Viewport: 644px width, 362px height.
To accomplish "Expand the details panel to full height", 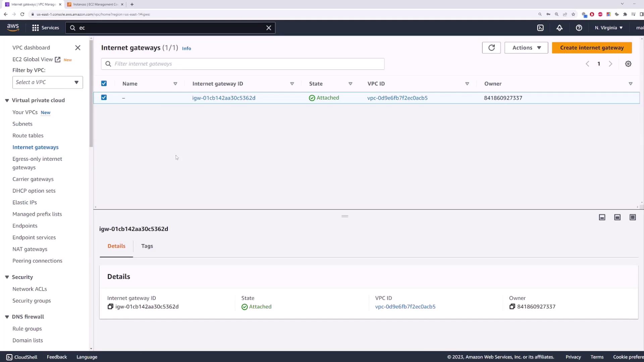I will [633, 218].
